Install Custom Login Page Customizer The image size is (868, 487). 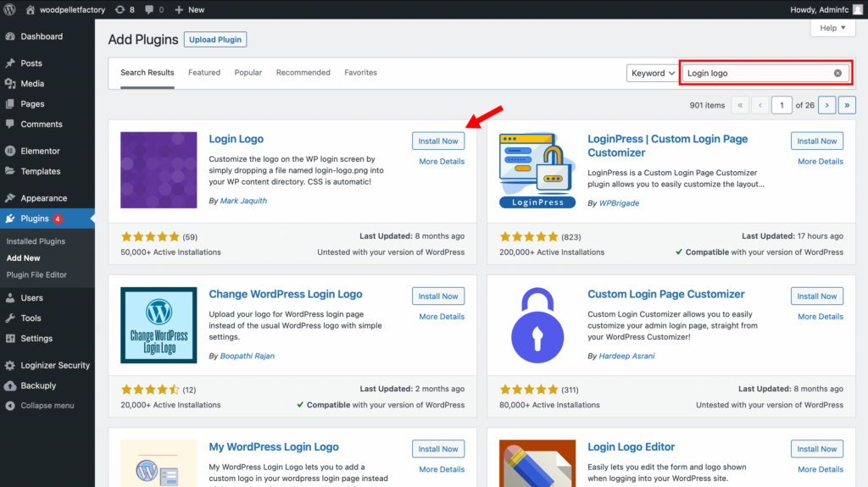click(x=816, y=296)
